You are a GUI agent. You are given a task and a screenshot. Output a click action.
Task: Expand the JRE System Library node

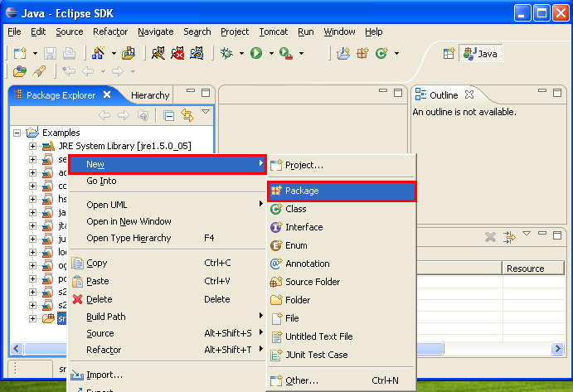point(33,147)
